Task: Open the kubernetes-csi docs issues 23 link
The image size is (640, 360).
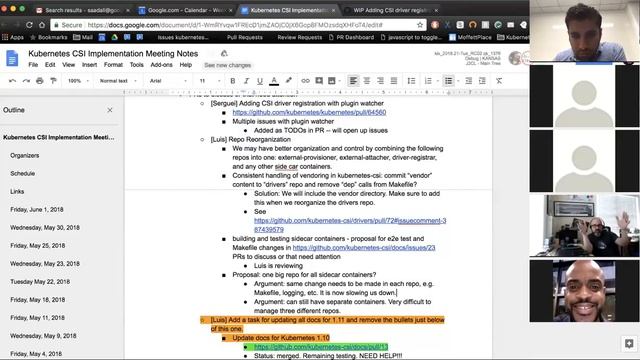Action: 364,248
